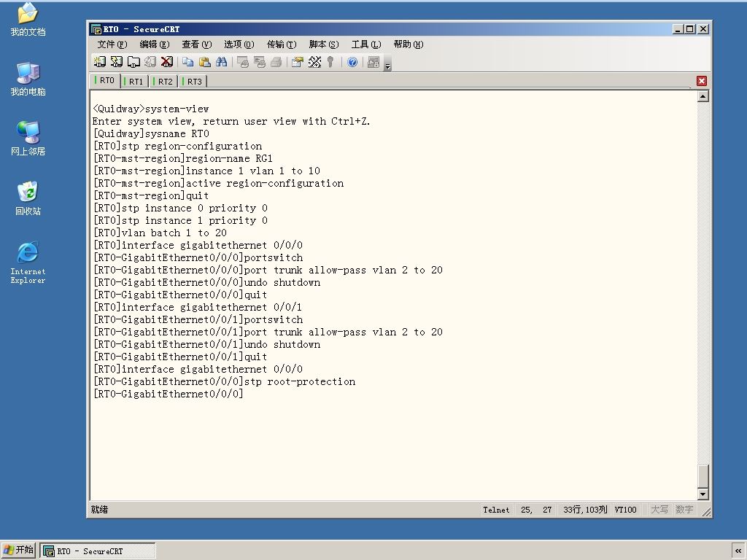Screen dimensions: 747x560
Task: Click the '33行, 103列' status entry
Action: (584, 510)
